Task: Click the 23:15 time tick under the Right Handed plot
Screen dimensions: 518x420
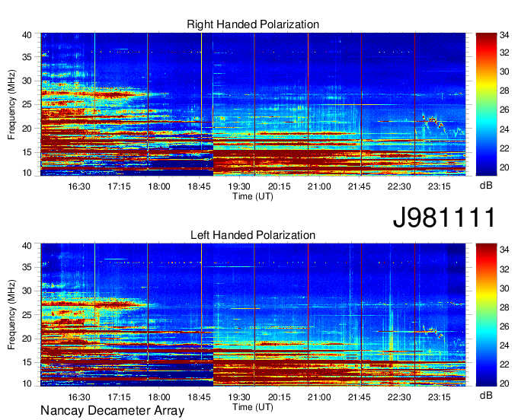Action: [440, 186]
